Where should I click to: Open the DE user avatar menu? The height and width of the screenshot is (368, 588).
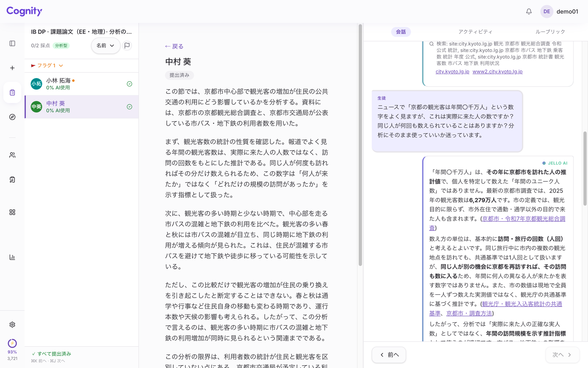tap(546, 11)
